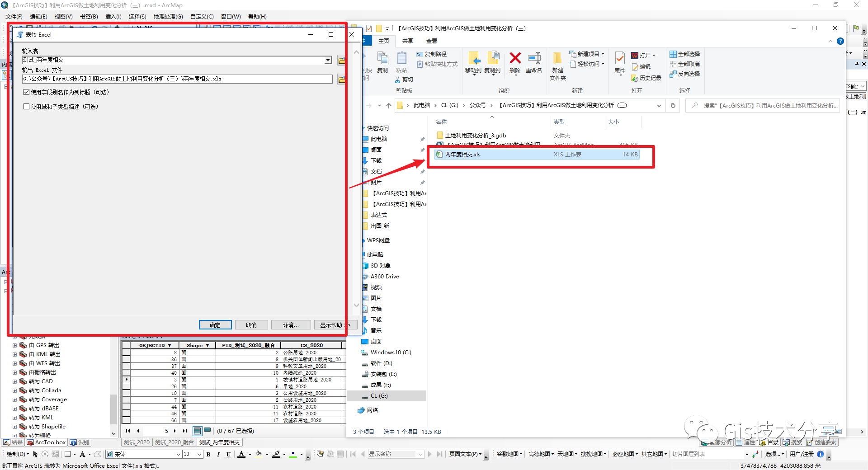Click the Underline icon in Draw toolbar

point(228,454)
